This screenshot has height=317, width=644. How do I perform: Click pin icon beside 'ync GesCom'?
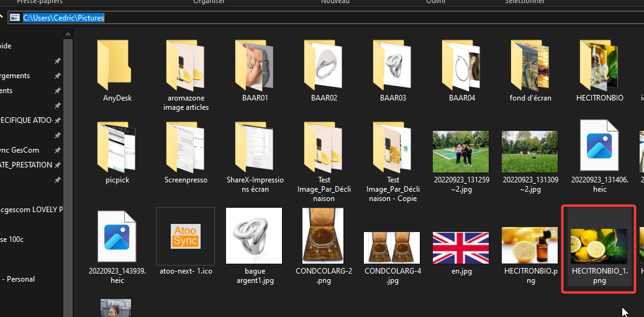[x=58, y=150]
